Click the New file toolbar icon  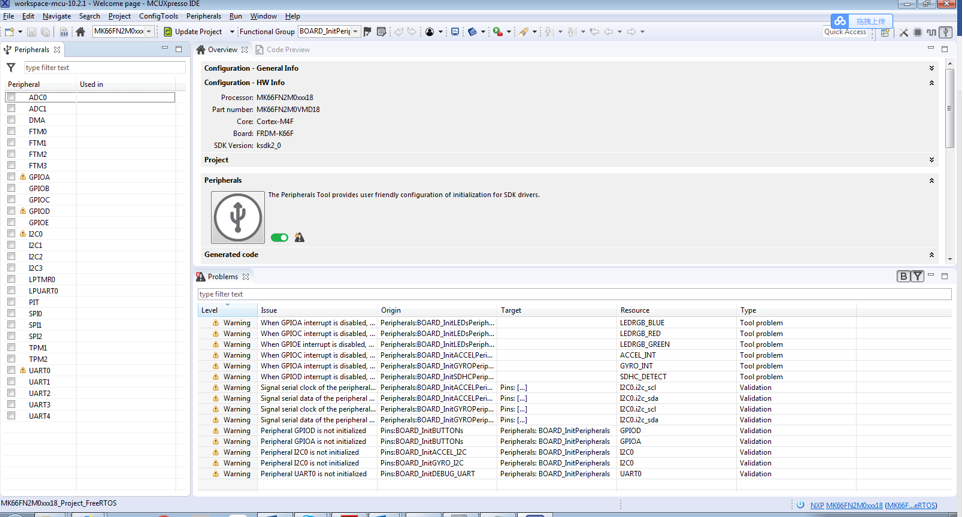pyautogui.click(x=9, y=32)
